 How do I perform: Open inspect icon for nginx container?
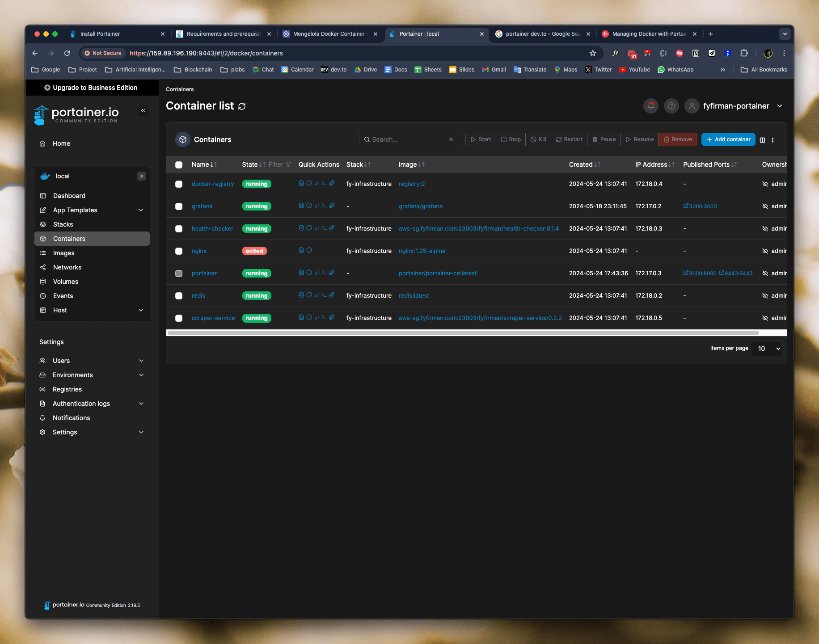[309, 250]
